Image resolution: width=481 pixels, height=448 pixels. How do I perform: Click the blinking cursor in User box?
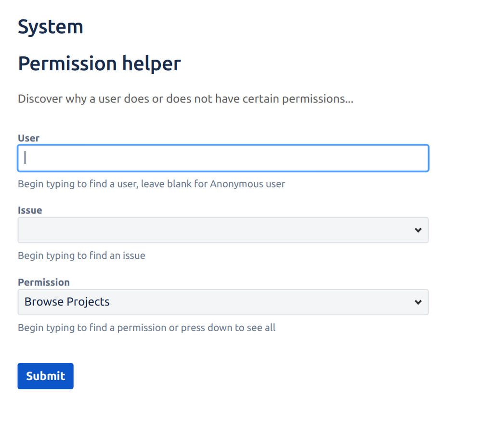click(x=25, y=158)
